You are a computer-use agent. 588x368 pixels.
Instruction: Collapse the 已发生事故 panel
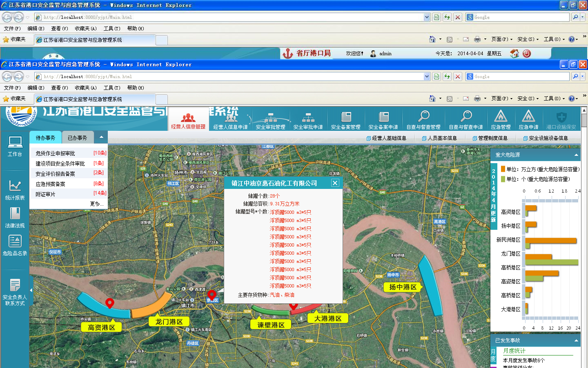[576, 341]
